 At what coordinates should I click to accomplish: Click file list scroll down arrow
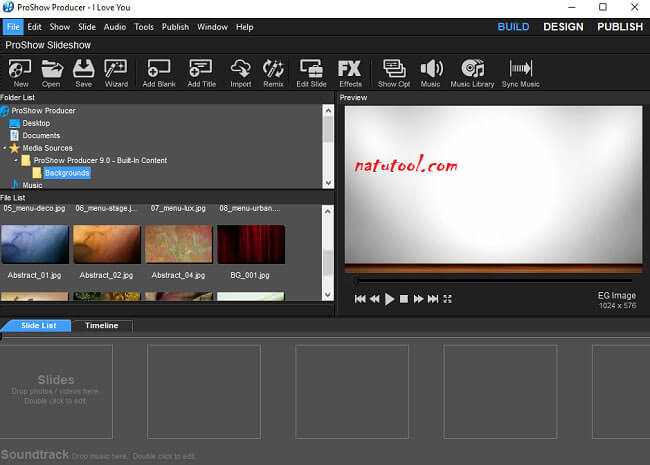(328, 295)
